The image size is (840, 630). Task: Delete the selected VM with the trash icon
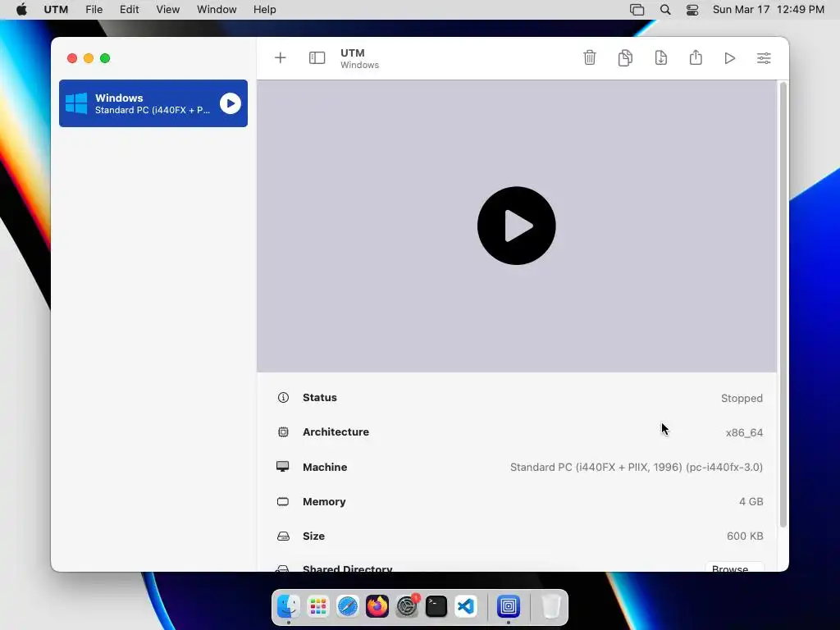[x=589, y=58]
